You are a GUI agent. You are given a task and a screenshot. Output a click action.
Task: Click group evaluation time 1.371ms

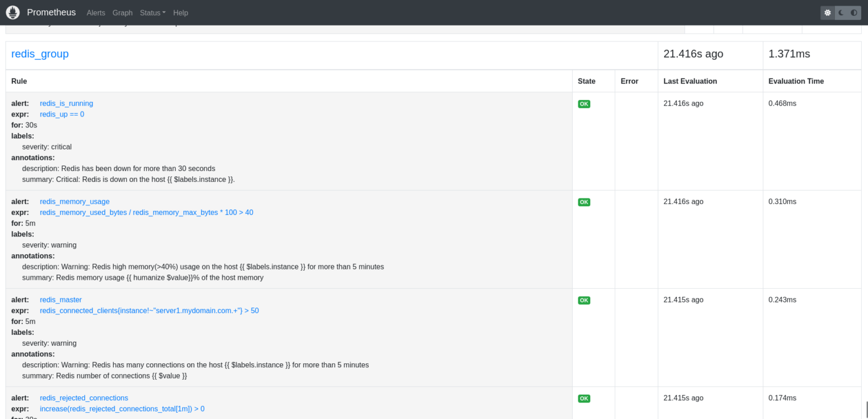coord(789,54)
